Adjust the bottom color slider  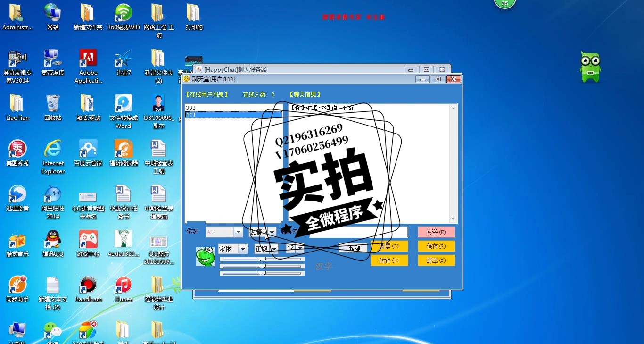click(x=262, y=273)
